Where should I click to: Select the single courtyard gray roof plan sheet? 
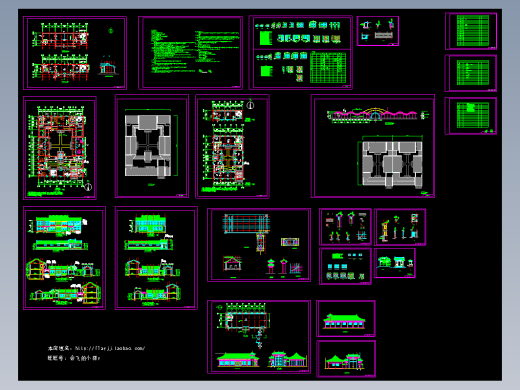(x=152, y=146)
